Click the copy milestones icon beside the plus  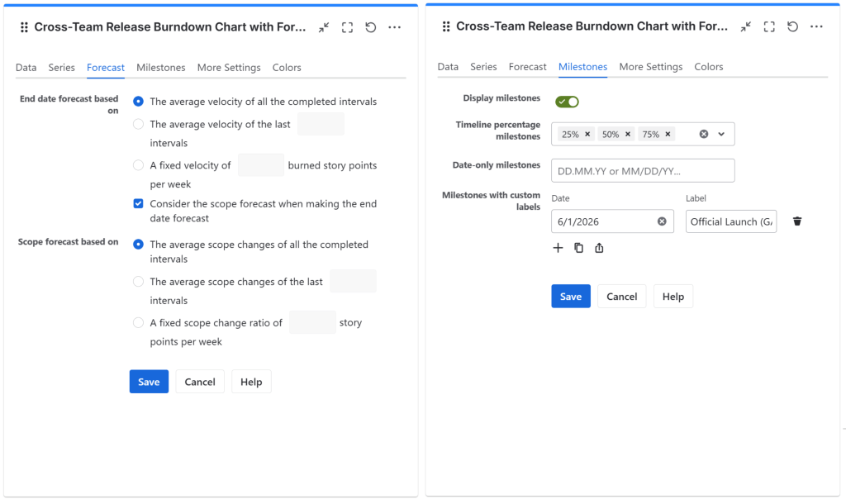pos(578,248)
